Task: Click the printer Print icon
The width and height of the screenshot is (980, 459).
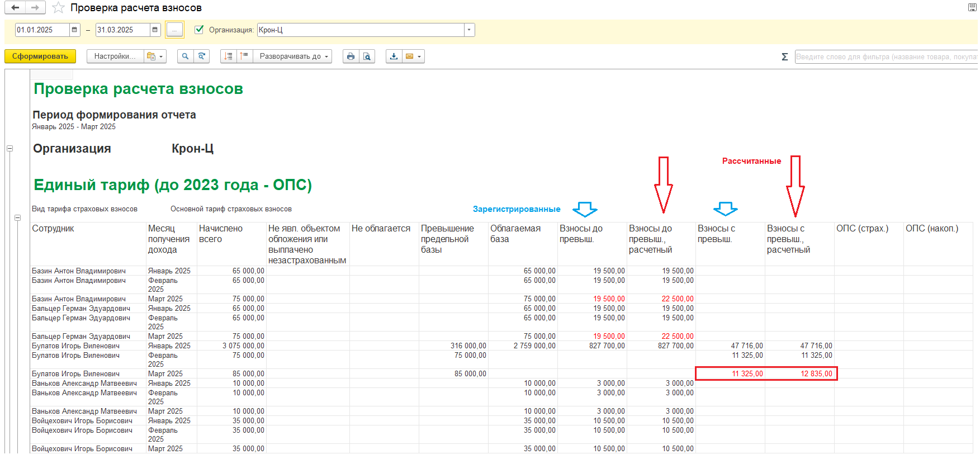Action: [351, 56]
